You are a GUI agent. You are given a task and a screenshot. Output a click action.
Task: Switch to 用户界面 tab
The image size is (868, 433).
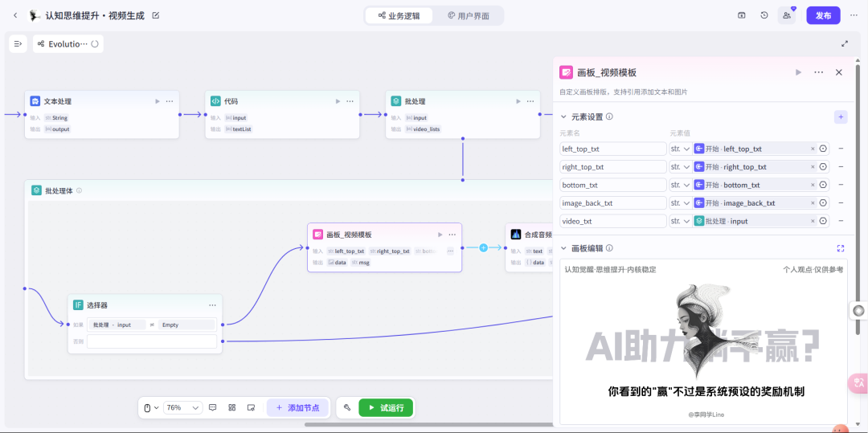[469, 15]
